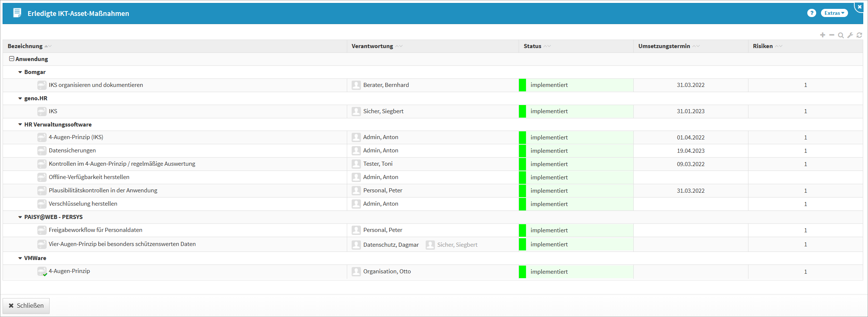Click the wrench settings icon
This screenshot has height=317, width=868.
[850, 35]
